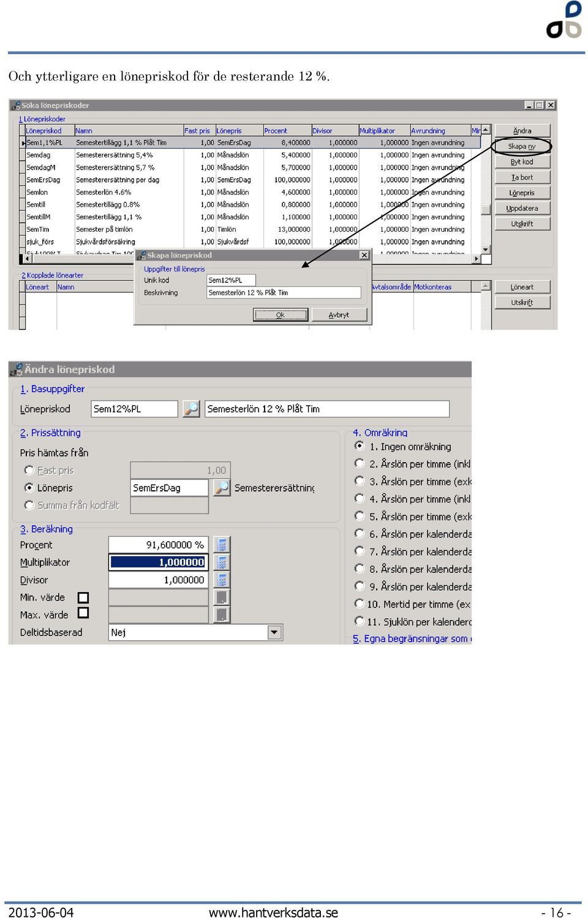The image size is (588, 918).
Task: Select the Fast pris radio button
Action: [x=29, y=470]
